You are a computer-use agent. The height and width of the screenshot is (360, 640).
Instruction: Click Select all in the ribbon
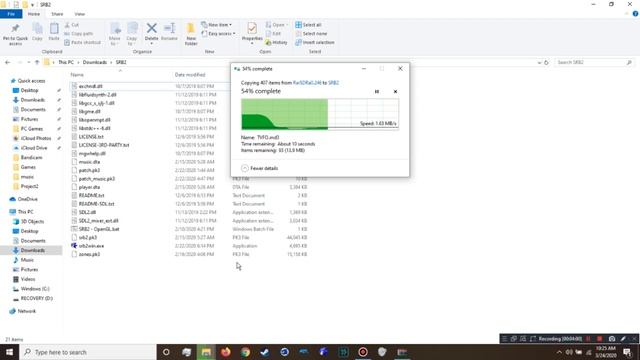(308, 25)
